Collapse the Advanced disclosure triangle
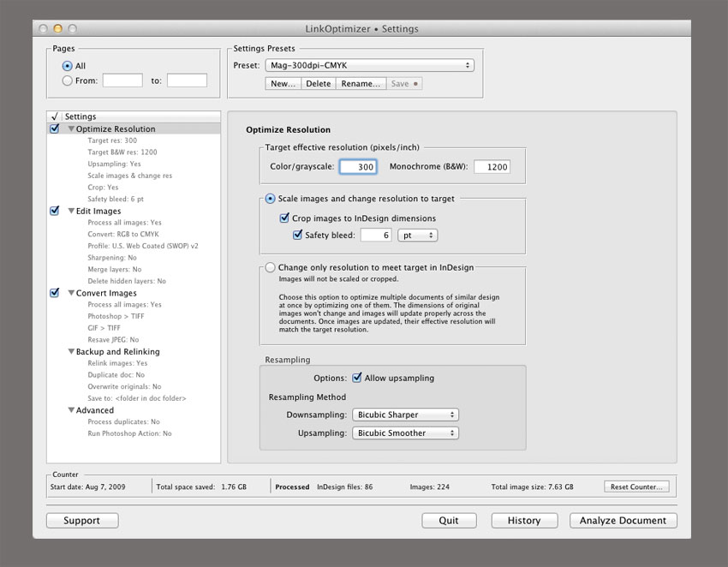Viewport: 728px width, 567px height. (x=71, y=410)
